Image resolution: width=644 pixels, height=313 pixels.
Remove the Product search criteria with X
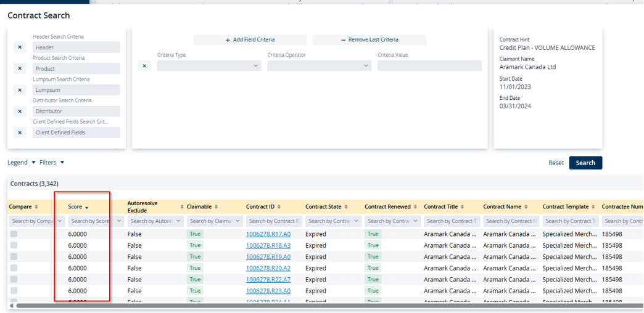pos(20,68)
